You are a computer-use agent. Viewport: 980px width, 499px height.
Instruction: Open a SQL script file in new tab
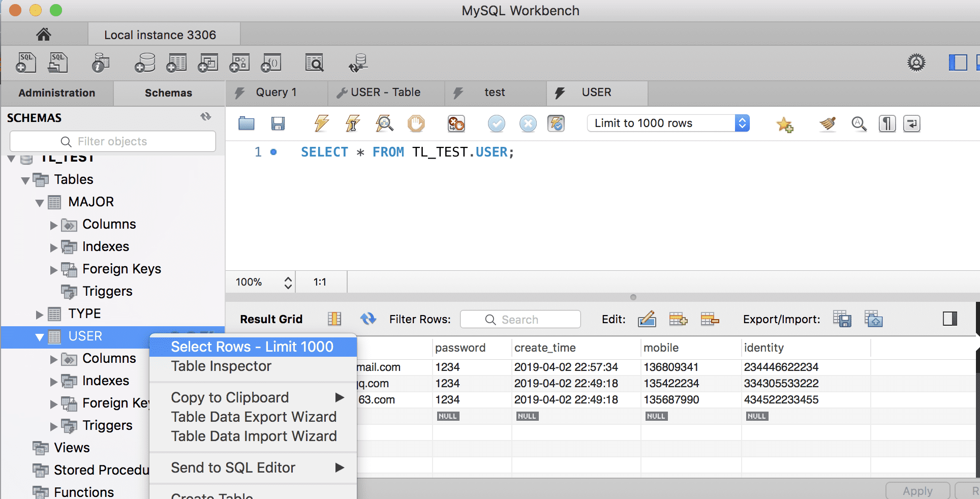(57, 63)
